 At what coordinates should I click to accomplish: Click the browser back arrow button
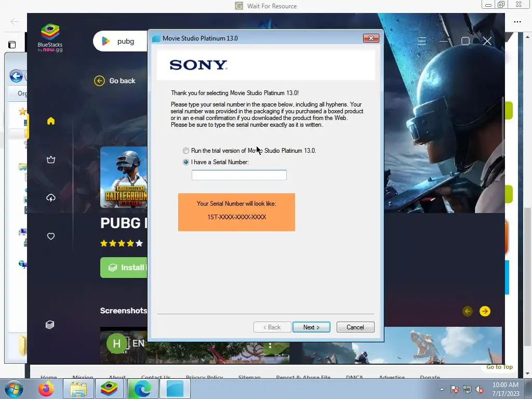(x=14, y=22)
